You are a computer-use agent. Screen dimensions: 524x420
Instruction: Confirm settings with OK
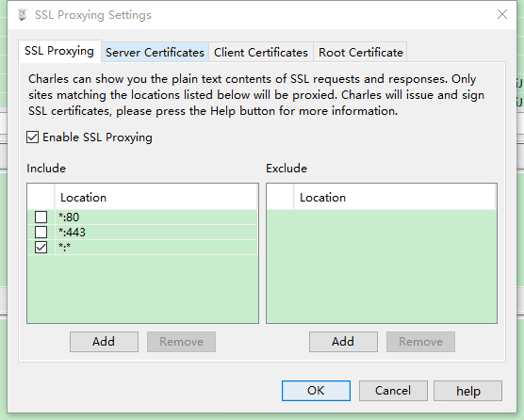point(316,391)
